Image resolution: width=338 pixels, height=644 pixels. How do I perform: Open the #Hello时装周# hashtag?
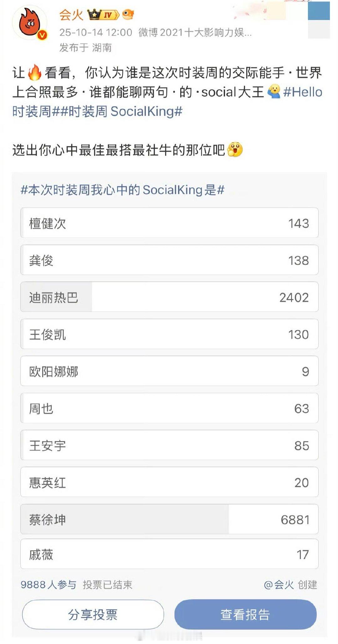tap(302, 92)
